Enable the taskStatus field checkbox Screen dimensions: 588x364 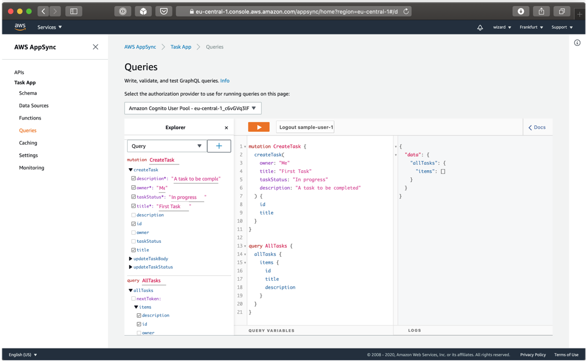click(134, 241)
